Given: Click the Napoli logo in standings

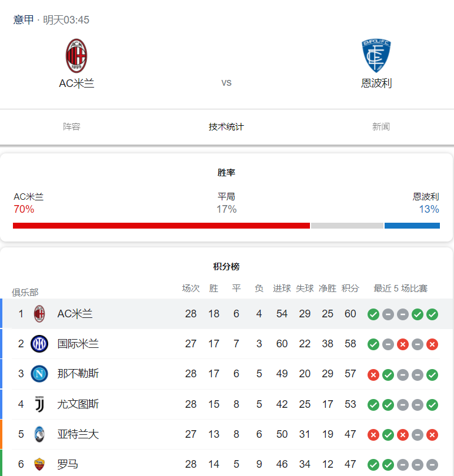Looking at the screenshot, I should 39,374.
